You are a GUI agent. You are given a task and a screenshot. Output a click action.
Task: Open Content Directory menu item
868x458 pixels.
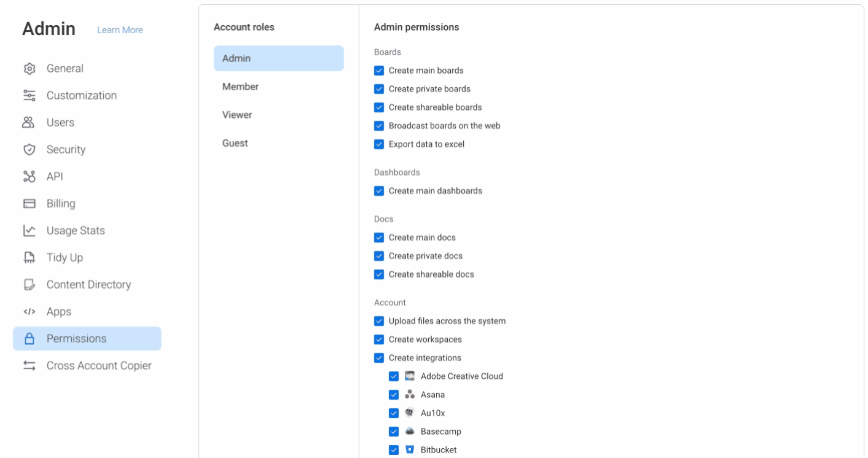click(x=87, y=285)
